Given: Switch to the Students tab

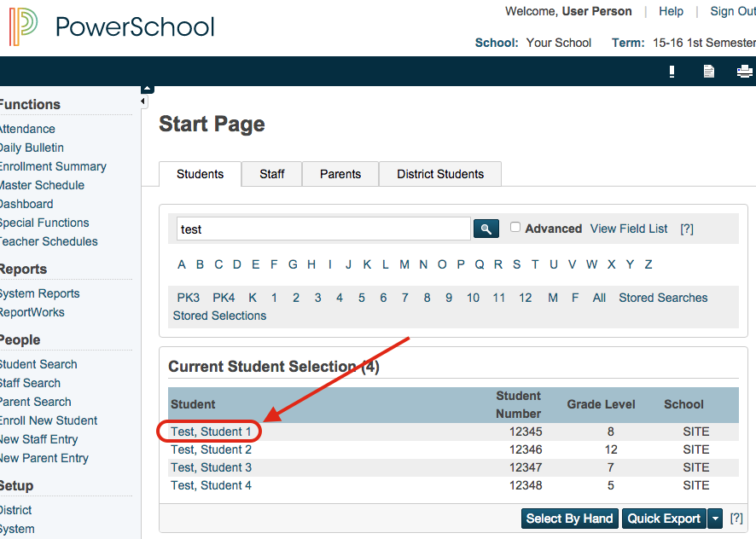Looking at the screenshot, I should coord(200,174).
